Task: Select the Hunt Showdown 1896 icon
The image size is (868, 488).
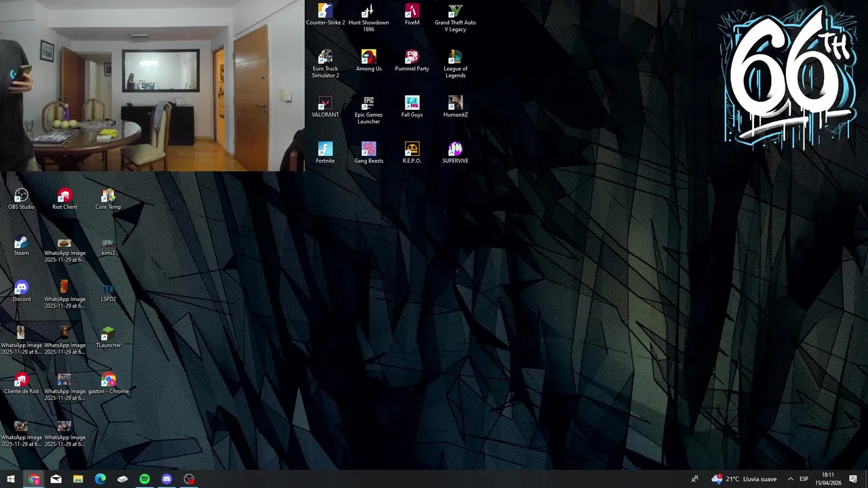Action: [x=368, y=18]
